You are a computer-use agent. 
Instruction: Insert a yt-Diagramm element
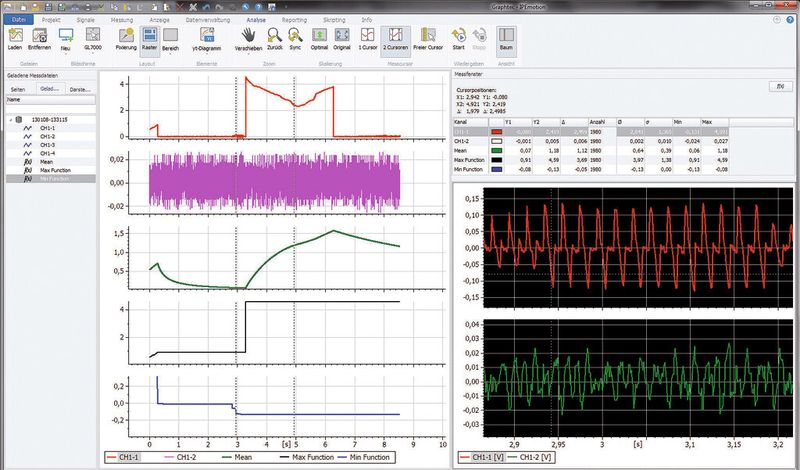206,35
